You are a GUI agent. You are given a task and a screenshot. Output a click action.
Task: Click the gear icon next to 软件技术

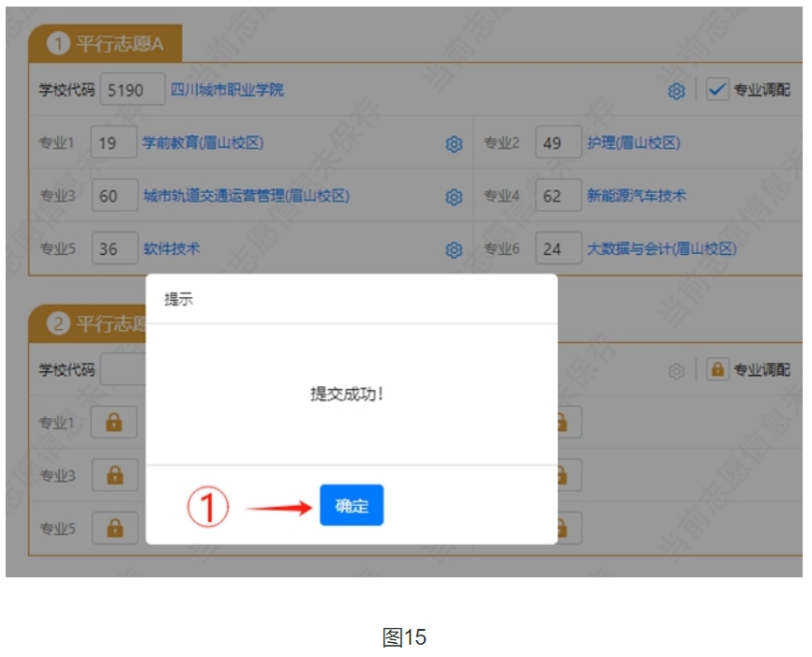[455, 249]
